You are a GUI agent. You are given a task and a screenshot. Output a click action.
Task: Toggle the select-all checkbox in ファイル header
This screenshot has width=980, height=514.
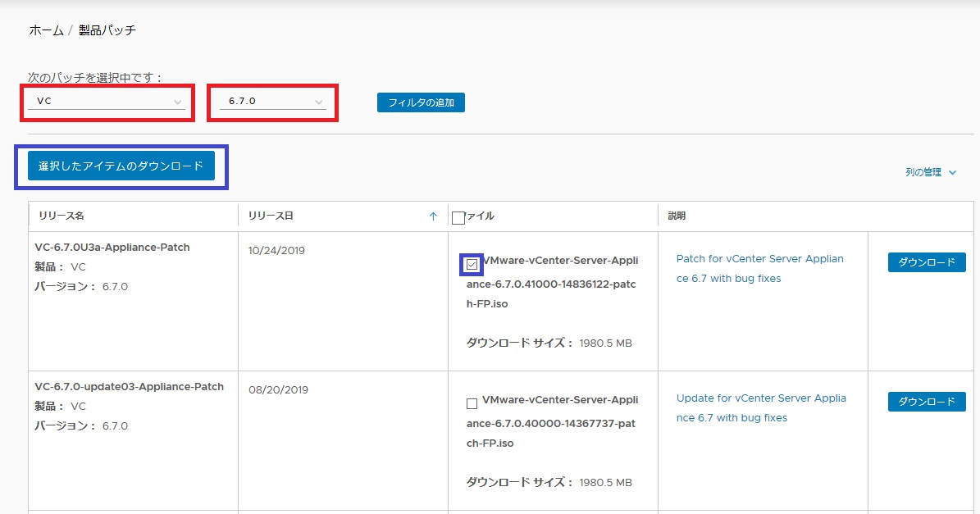(458, 217)
